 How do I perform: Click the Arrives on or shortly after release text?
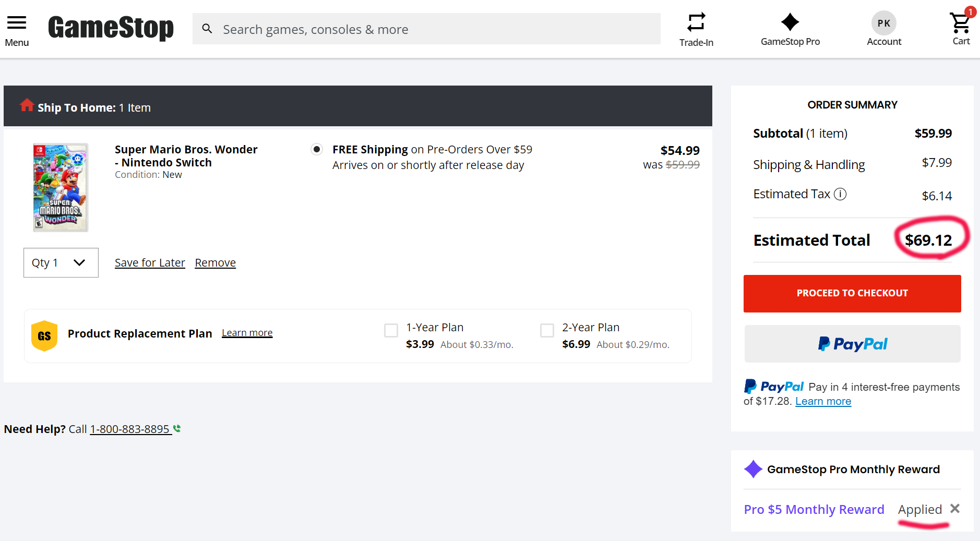click(428, 165)
